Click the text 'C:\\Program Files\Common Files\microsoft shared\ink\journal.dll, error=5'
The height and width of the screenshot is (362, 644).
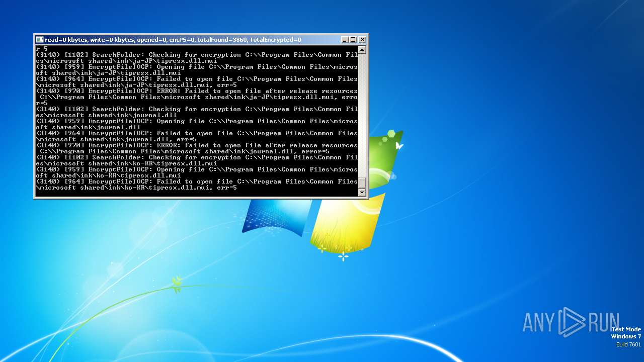pyautogui.click(x=185, y=151)
